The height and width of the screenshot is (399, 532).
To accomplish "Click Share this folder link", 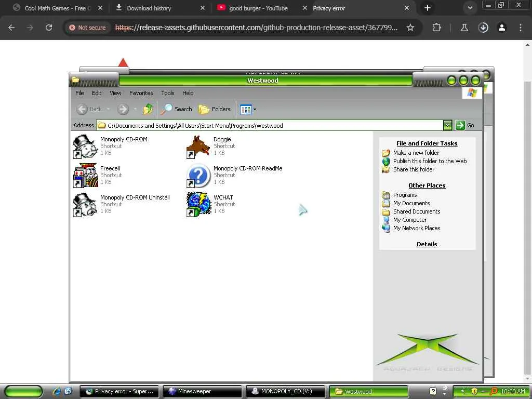I will (414, 169).
